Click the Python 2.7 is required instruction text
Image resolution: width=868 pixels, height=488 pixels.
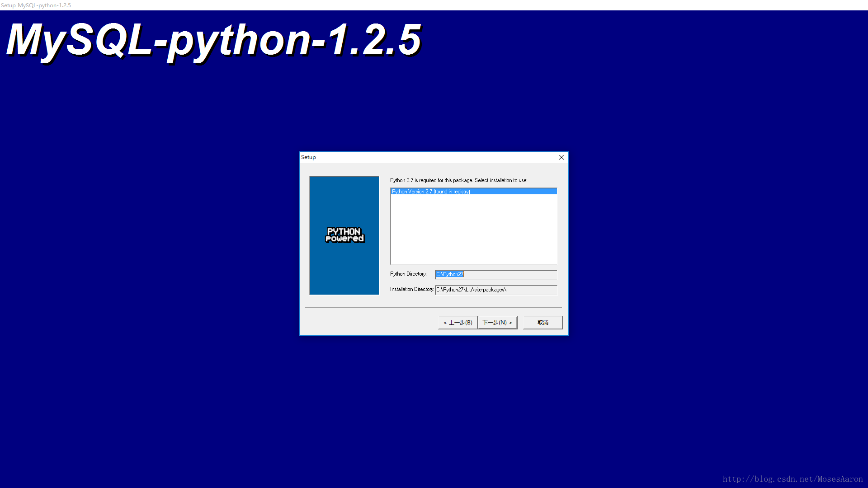pos(458,180)
